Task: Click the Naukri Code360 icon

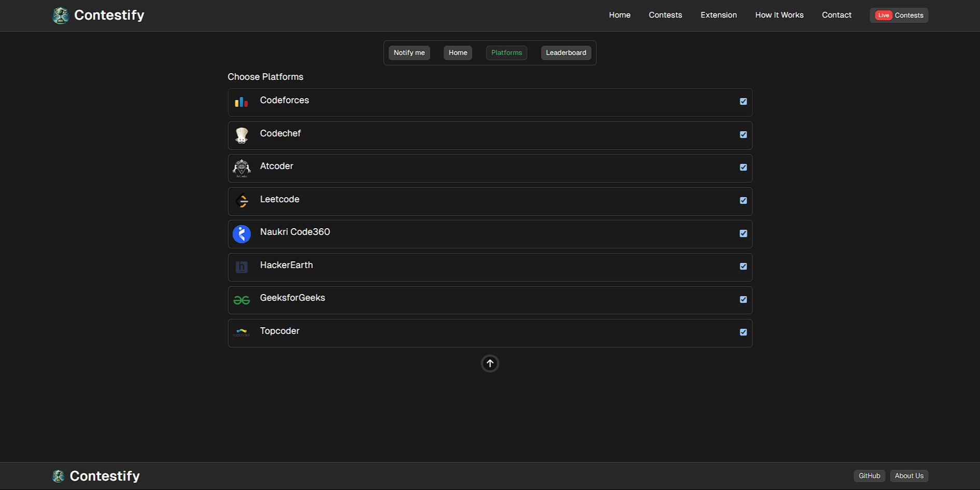Action: click(242, 234)
